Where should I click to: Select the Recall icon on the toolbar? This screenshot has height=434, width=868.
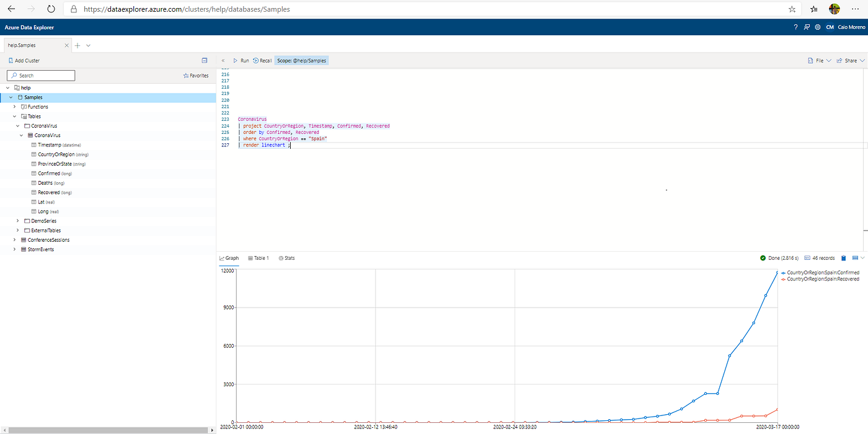click(261, 60)
